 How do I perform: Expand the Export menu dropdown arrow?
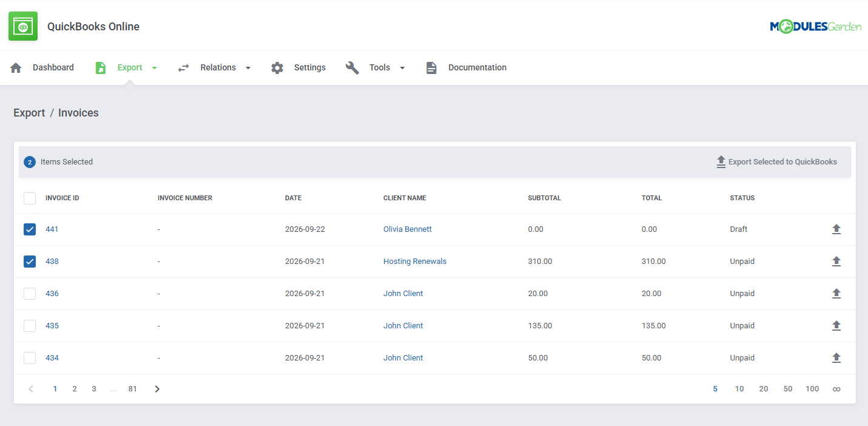154,68
